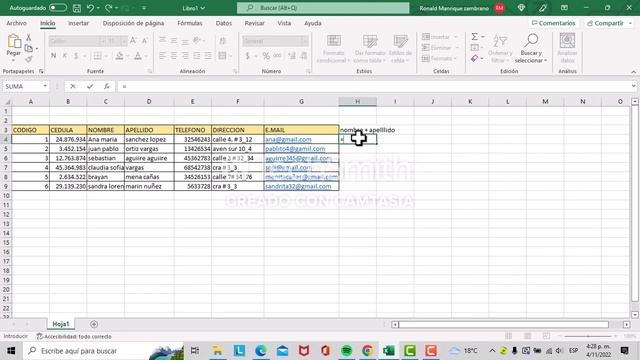Screen dimensions: 640x360
Task: Confirm formula entry with checkmark icon
Action: [x=90, y=86]
